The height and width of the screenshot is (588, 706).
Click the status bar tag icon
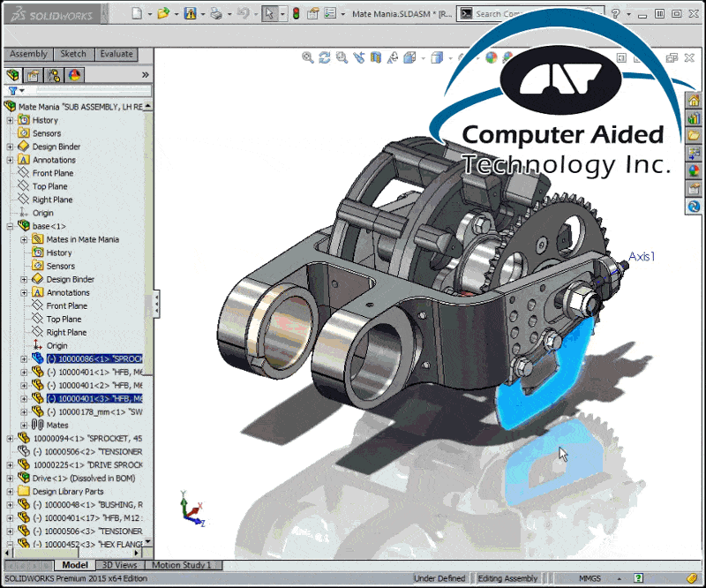(x=692, y=578)
